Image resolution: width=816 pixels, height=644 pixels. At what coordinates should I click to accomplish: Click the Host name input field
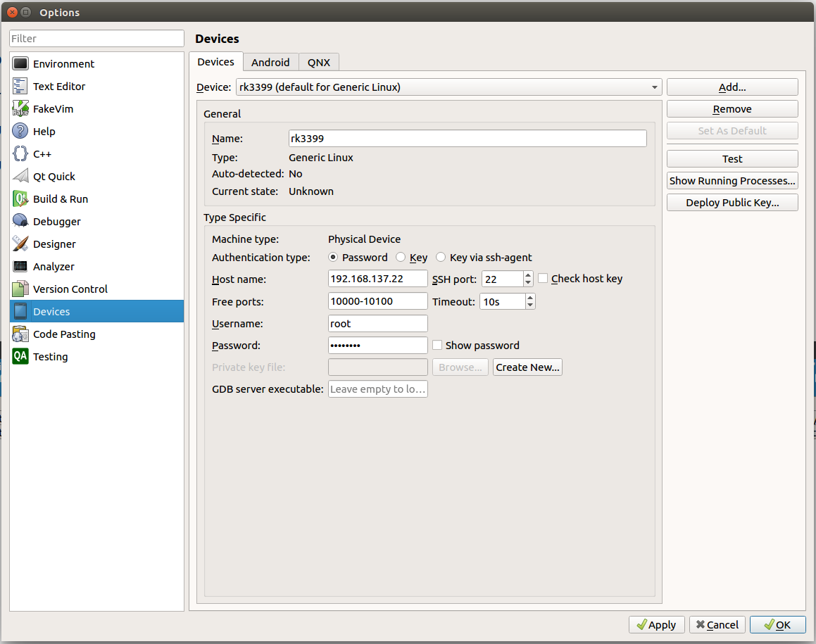coord(377,279)
